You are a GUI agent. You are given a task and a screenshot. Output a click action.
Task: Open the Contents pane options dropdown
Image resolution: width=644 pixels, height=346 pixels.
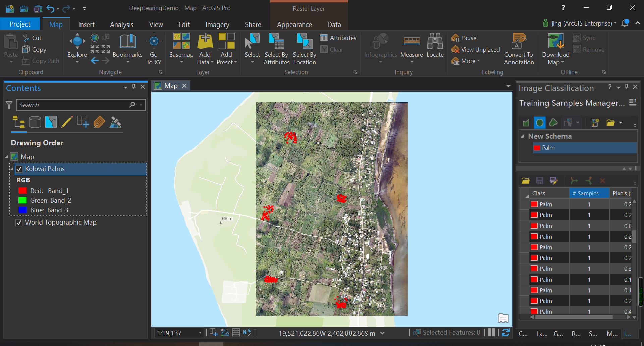[126, 87]
